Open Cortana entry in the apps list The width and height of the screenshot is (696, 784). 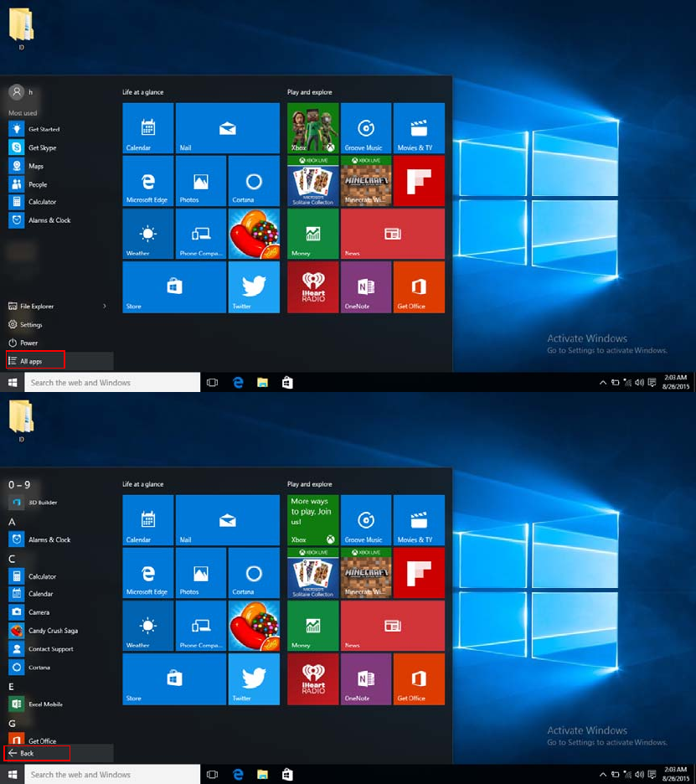[x=29, y=667]
